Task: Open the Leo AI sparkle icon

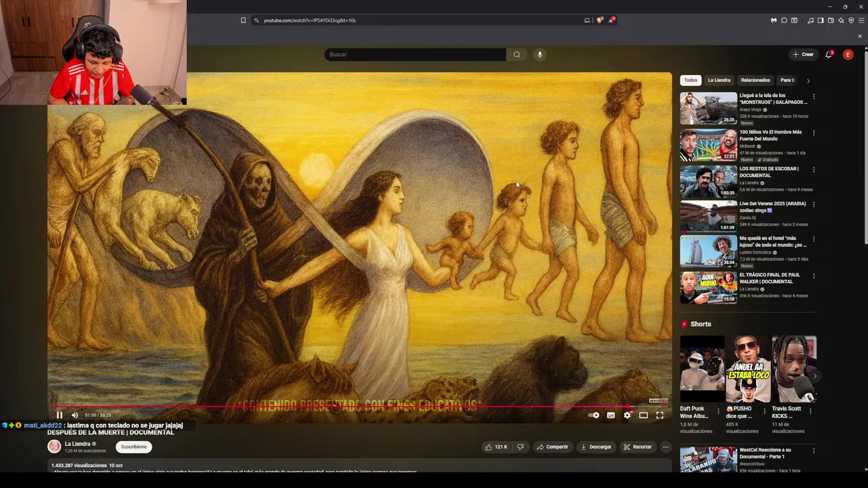Action: point(841,20)
